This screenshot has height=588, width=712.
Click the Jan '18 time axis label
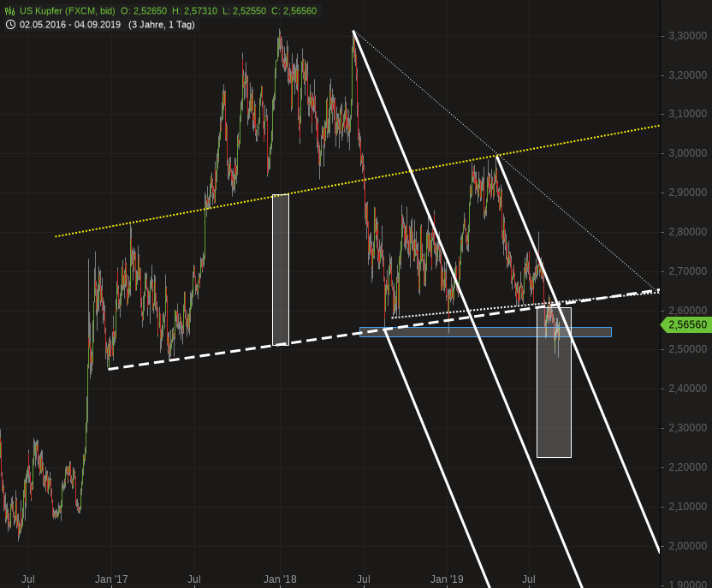pos(280,579)
